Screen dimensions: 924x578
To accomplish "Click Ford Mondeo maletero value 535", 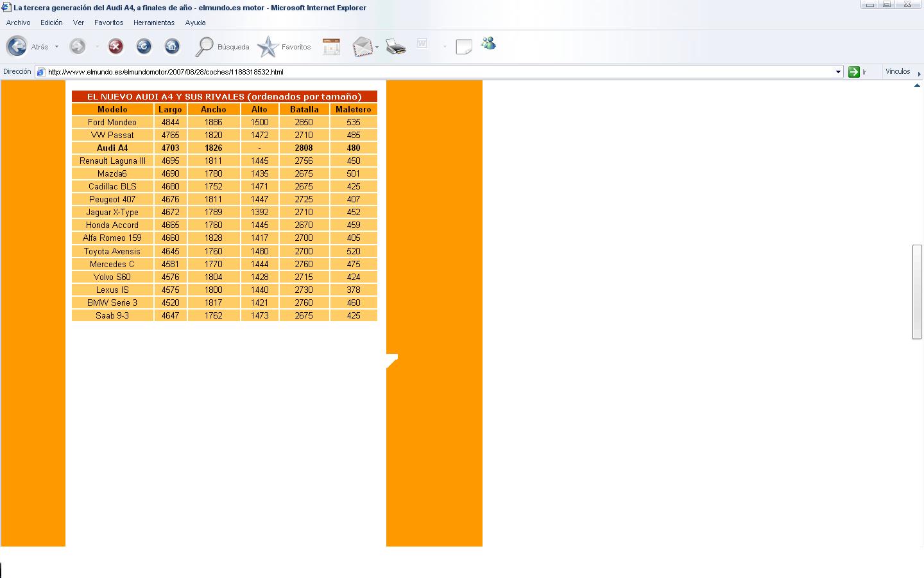I will click(x=354, y=122).
